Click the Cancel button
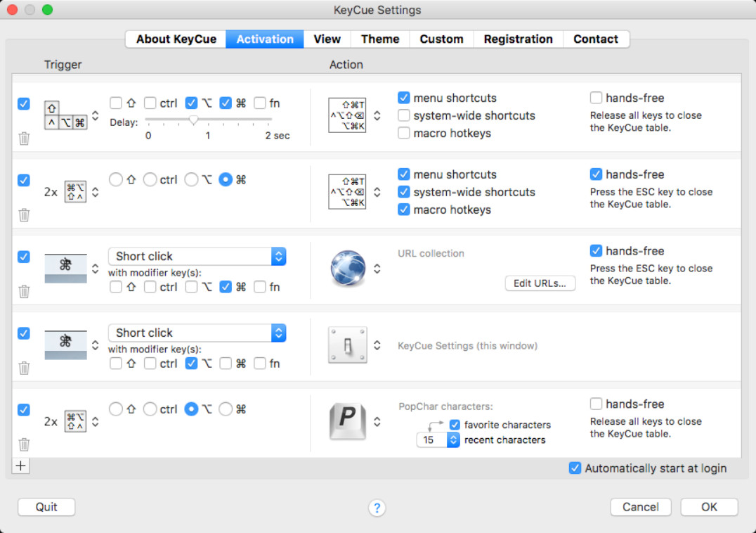756x533 pixels. pyautogui.click(x=640, y=507)
